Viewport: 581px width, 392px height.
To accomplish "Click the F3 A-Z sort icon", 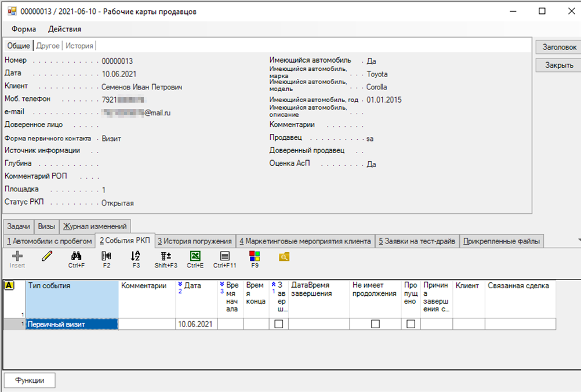I will click(136, 256).
